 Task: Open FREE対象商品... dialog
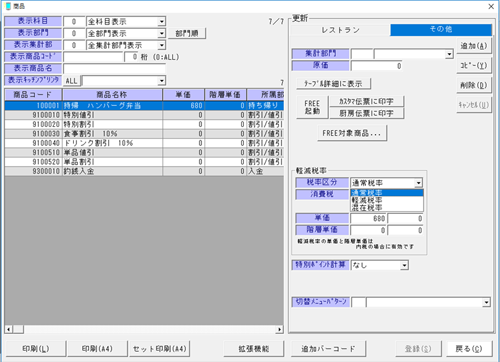(x=352, y=133)
